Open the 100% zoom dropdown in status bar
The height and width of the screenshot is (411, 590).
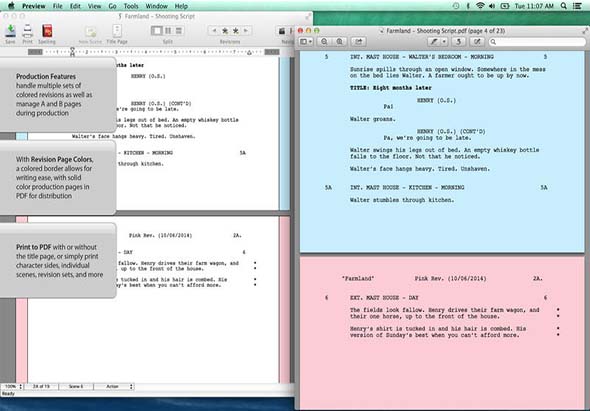[12, 387]
